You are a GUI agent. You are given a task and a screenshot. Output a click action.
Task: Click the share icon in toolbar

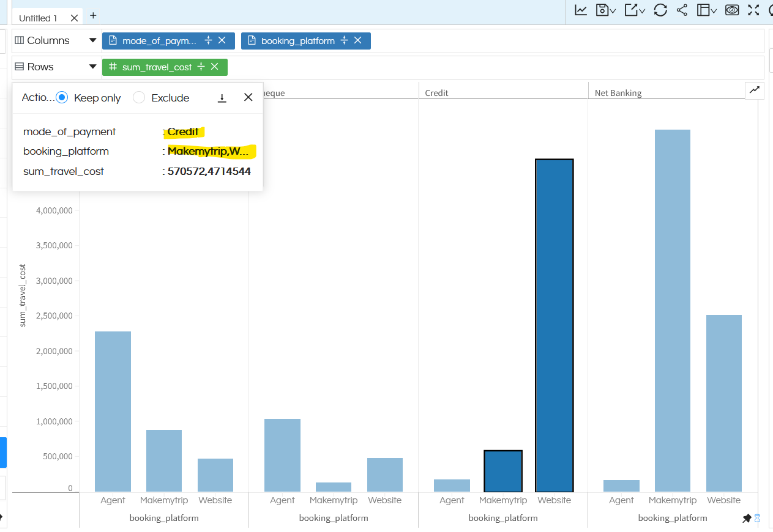[682, 10]
